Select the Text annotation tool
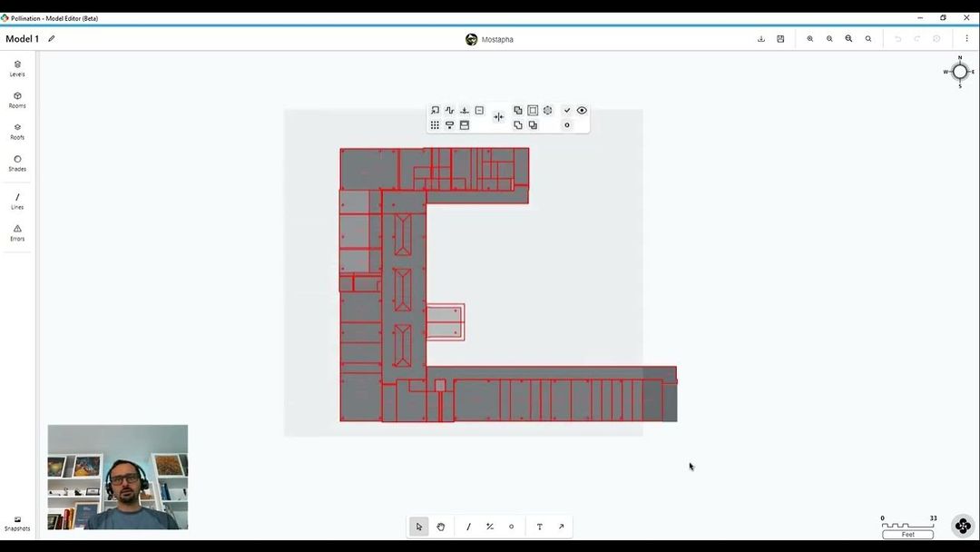 [539, 526]
